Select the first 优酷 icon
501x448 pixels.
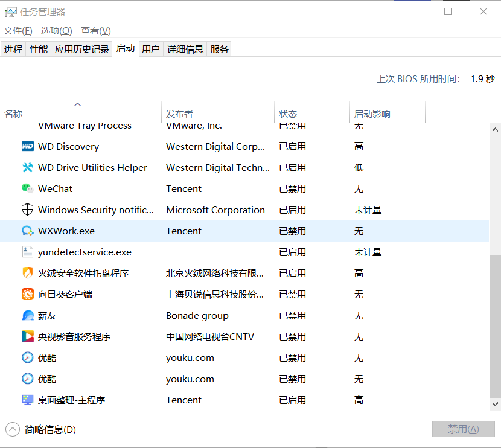coord(27,357)
